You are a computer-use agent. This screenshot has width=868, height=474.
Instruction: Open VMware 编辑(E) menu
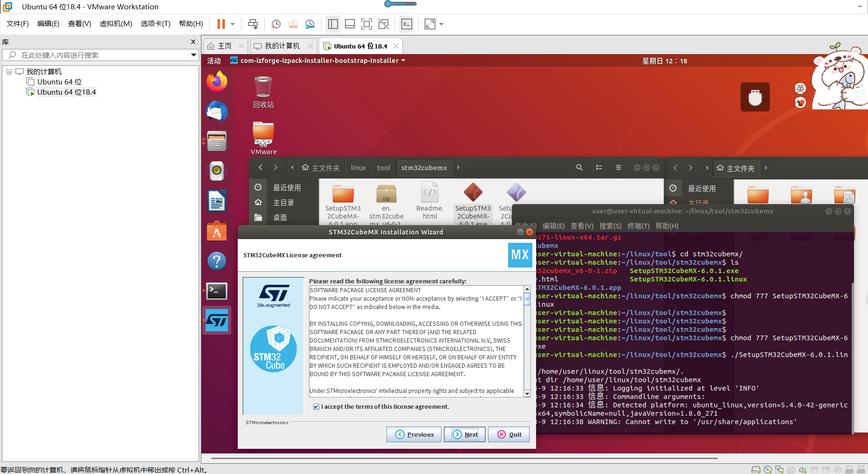(48, 24)
